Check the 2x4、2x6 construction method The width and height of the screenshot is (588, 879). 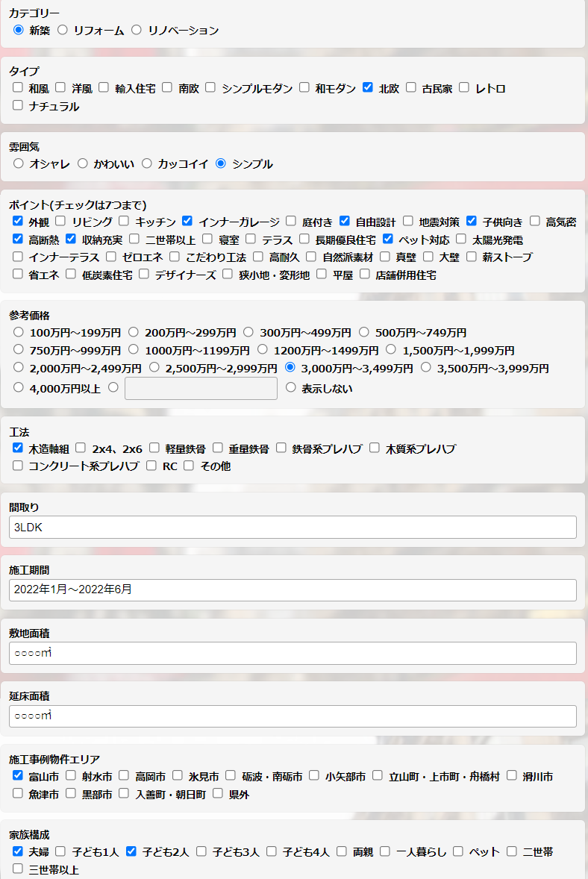[81, 448]
